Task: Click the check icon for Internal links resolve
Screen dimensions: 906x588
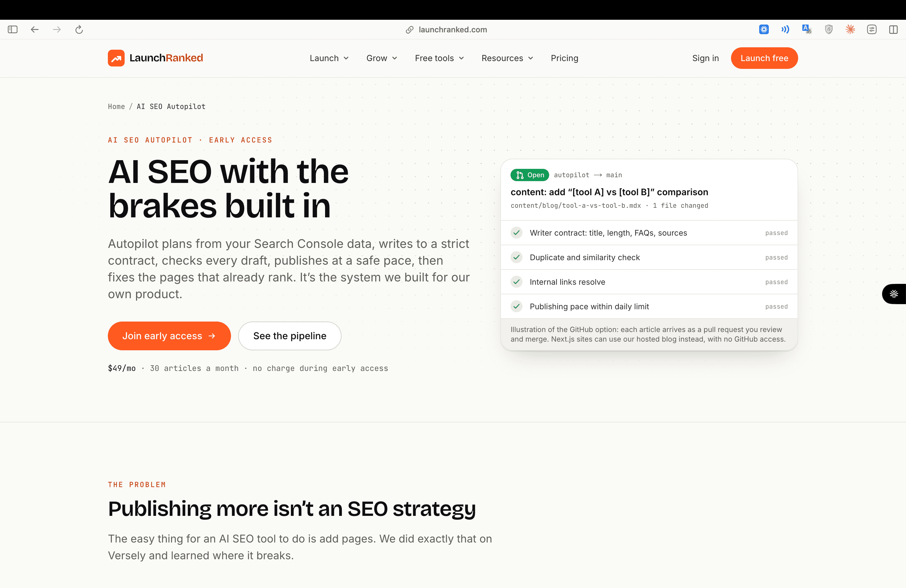Action: (517, 282)
